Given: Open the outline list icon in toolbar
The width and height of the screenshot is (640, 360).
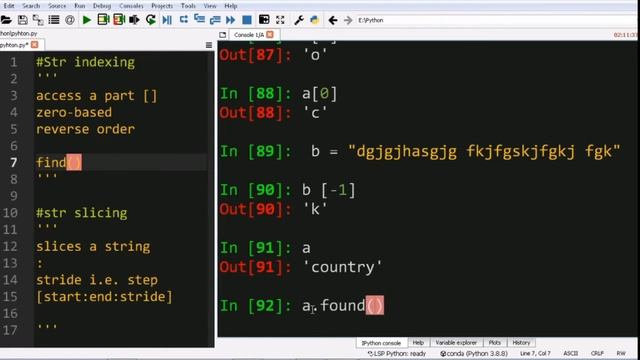Looking at the screenshot, I should coord(54,20).
